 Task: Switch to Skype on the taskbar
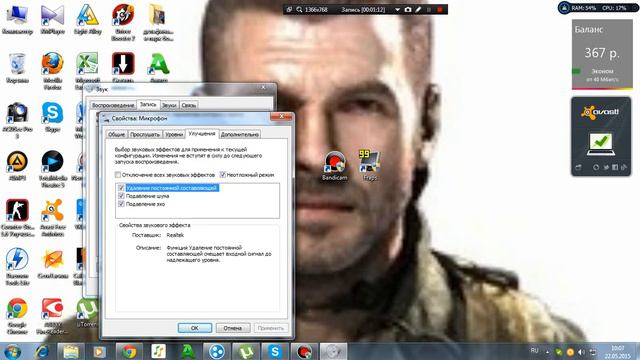tap(275, 351)
